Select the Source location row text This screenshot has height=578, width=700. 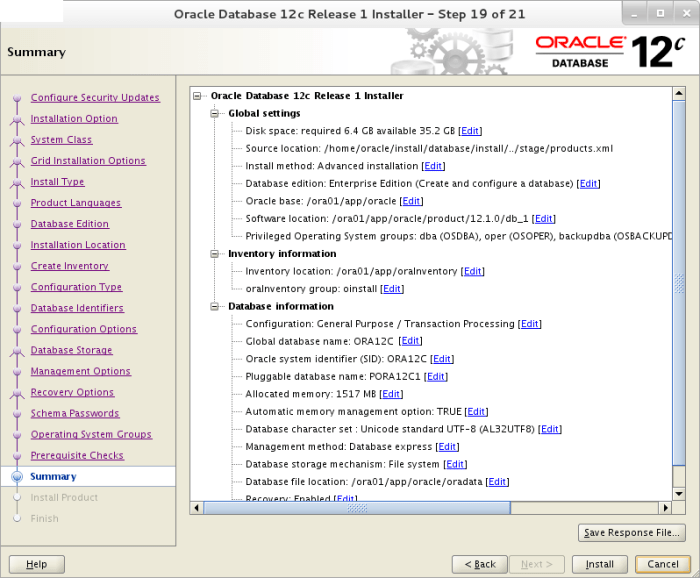tap(429, 149)
